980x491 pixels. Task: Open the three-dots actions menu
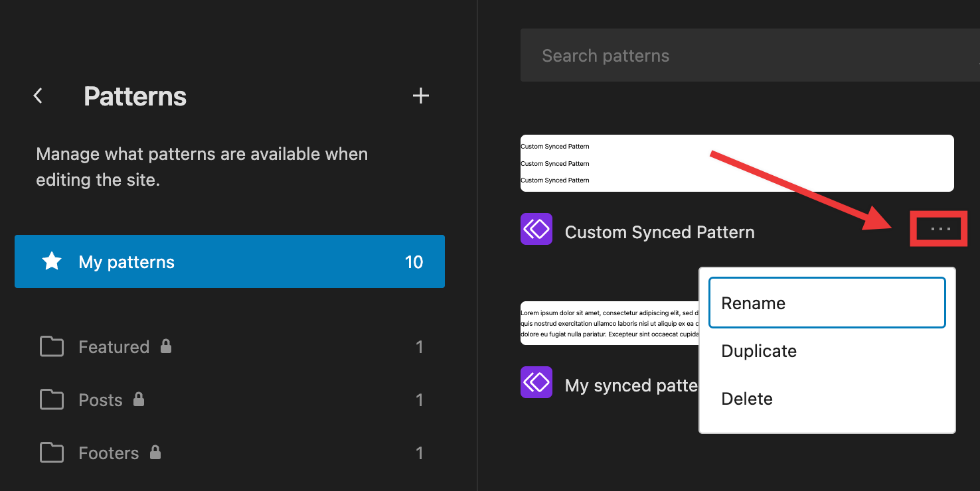point(940,229)
